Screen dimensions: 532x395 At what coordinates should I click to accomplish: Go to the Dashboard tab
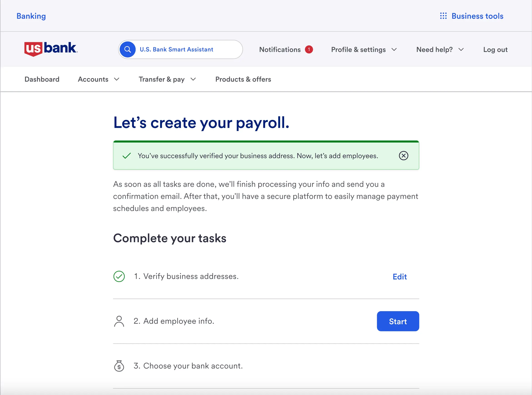click(x=42, y=79)
